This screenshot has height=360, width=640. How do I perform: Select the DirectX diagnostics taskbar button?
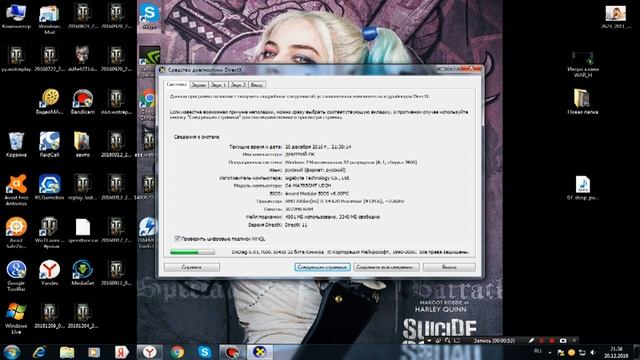260,352
